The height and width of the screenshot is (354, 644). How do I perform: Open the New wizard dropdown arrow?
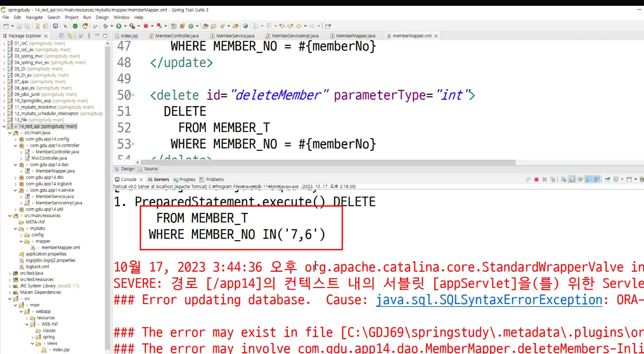click(x=12, y=26)
